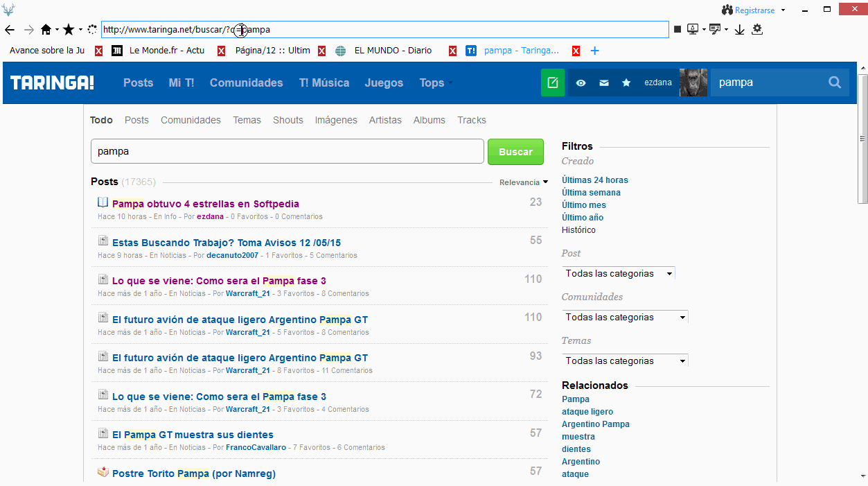Open a new browser tab with plus icon
868x486 pixels.
coord(594,51)
